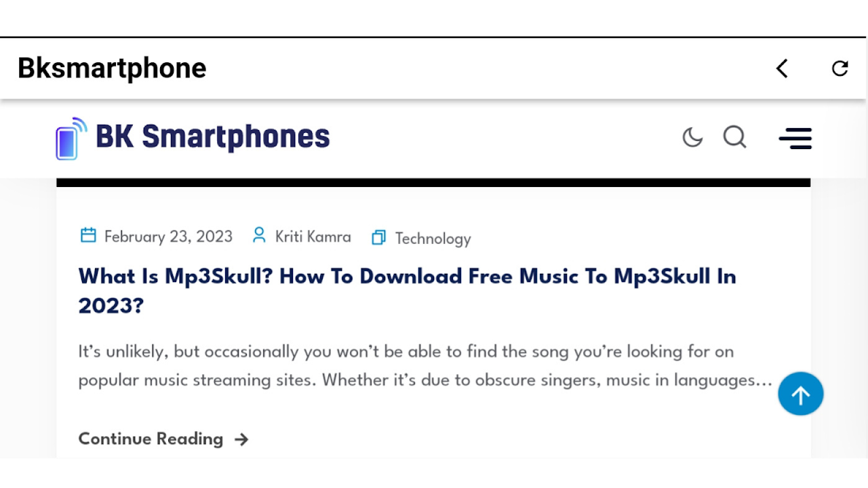Click the calendar icon beside the post date

coord(88,236)
